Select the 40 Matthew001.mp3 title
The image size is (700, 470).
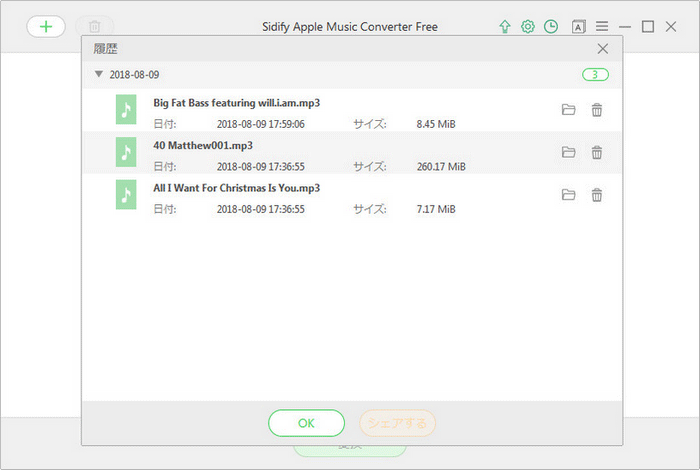pos(203,146)
